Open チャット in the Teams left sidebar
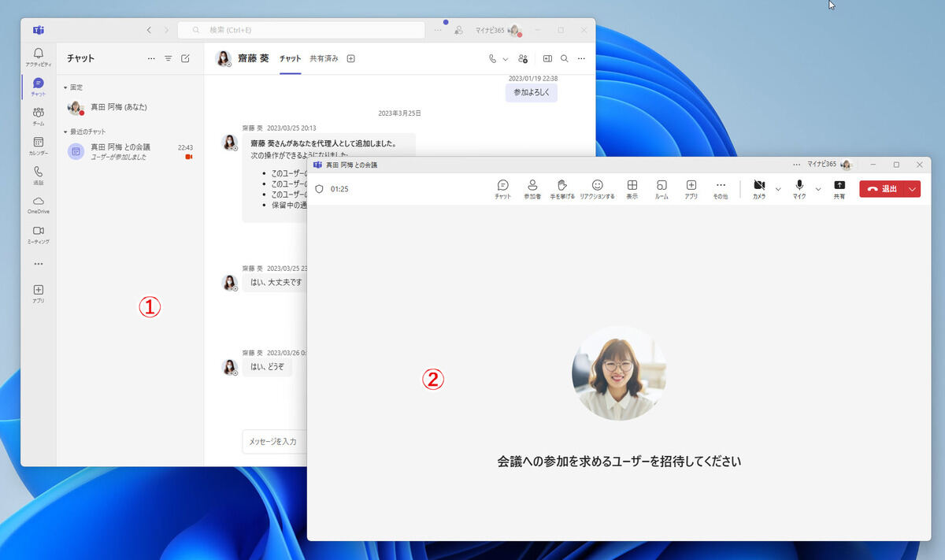Image resolution: width=945 pixels, height=560 pixels. pyautogui.click(x=38, y=86)
